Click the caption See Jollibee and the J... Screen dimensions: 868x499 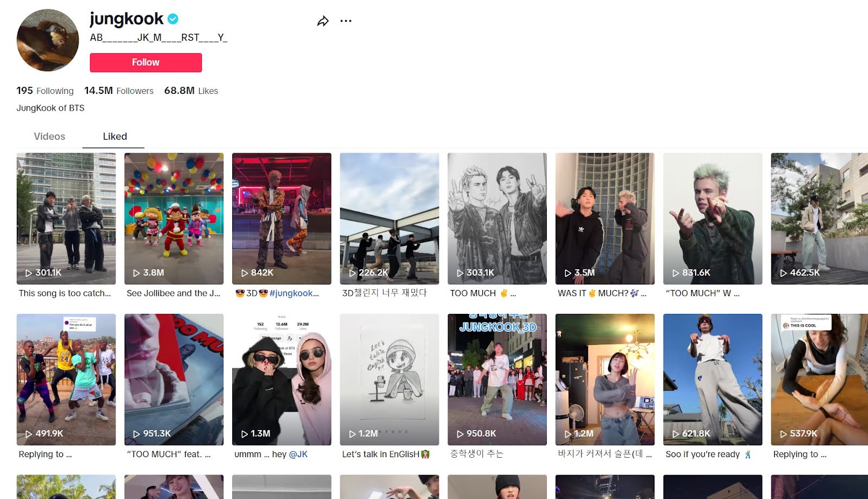coord(174,293)
